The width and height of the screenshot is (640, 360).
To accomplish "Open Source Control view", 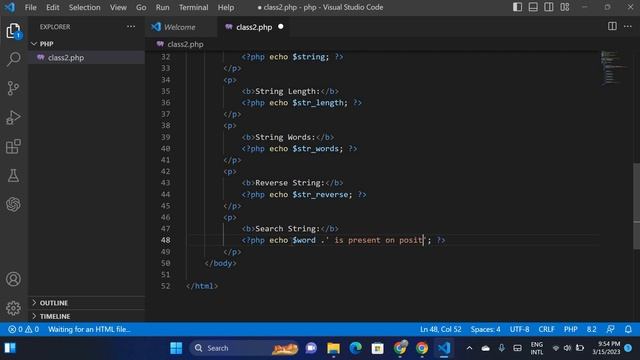I will (13, 88).
